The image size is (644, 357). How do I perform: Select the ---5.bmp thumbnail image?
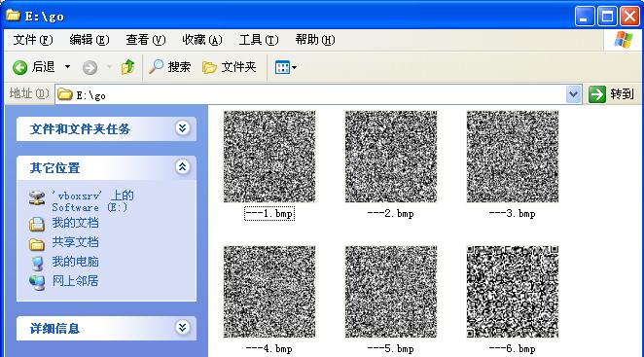click(x=391, y=292)
